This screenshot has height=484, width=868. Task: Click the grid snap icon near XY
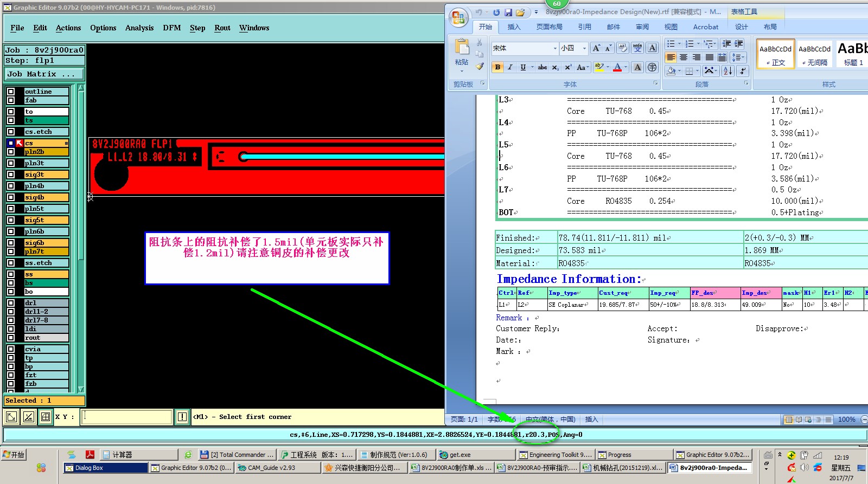(46, 417)
